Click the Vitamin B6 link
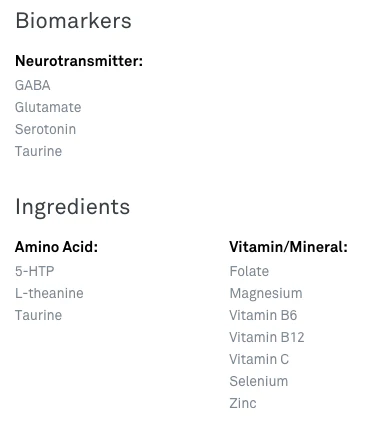 (x=263, y=315)
